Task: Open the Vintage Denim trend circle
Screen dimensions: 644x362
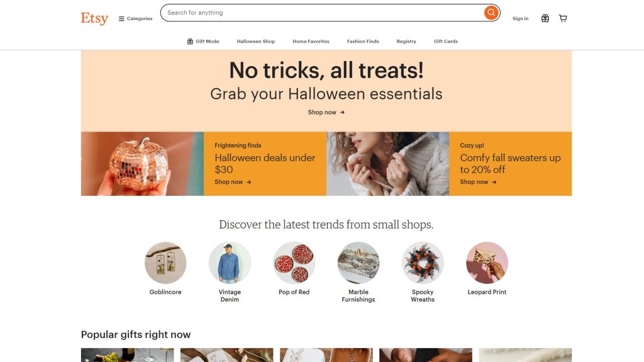Action: (x=230, y=263)
